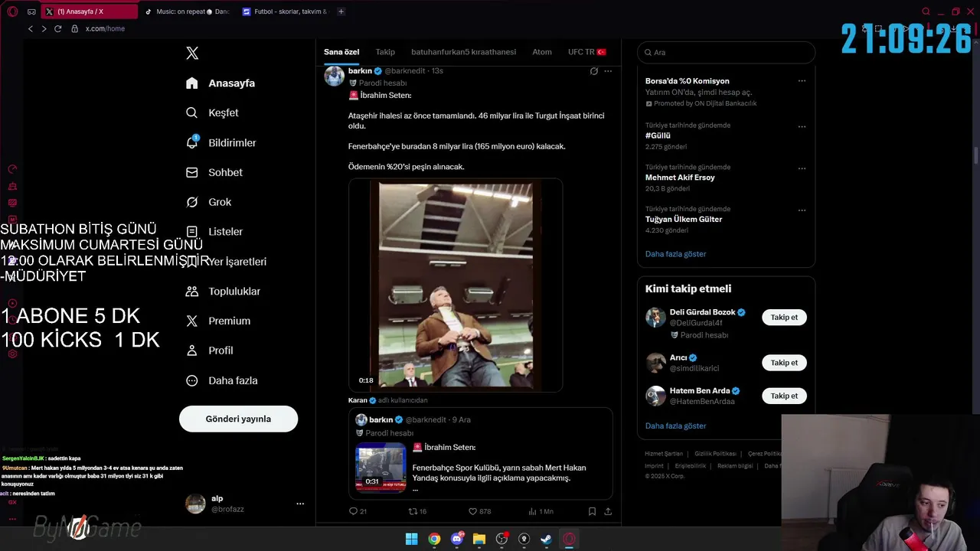Switch to batuhanfurkan5 kıraathanesi tab

coord(463,52)
